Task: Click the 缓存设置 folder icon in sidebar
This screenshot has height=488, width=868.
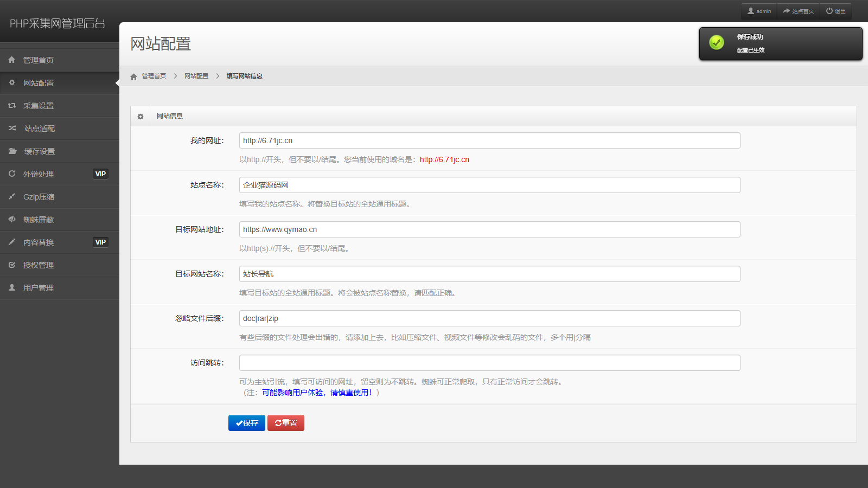Action: tap(12, 151)
